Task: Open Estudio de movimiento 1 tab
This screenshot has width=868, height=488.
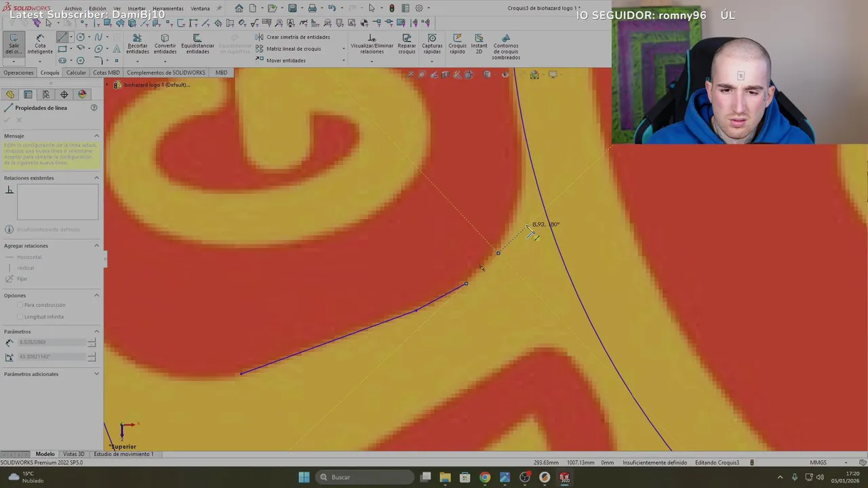Action: coord(123,454)
